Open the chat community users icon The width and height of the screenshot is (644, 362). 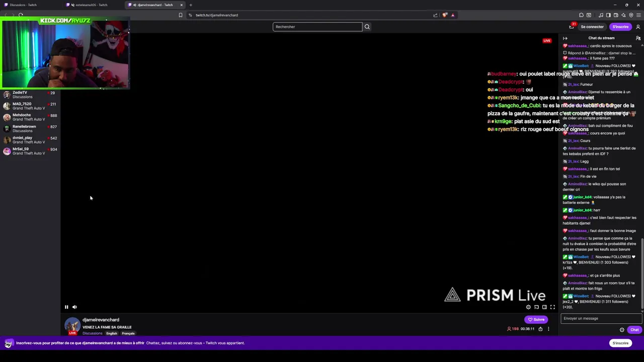[638, 38]
